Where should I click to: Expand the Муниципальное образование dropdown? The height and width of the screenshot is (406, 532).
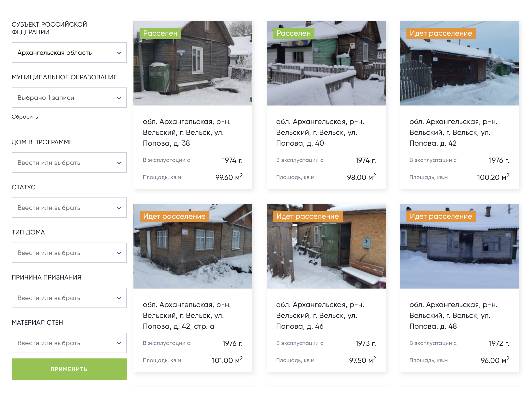tap(69, 98)
